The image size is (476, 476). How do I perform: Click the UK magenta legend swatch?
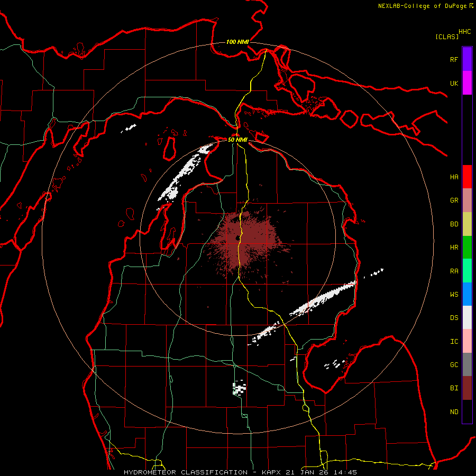467,83
